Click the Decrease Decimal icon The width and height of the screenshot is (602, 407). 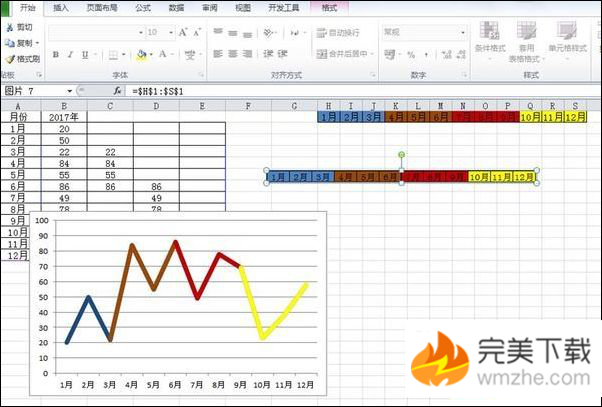coord(461,55)
